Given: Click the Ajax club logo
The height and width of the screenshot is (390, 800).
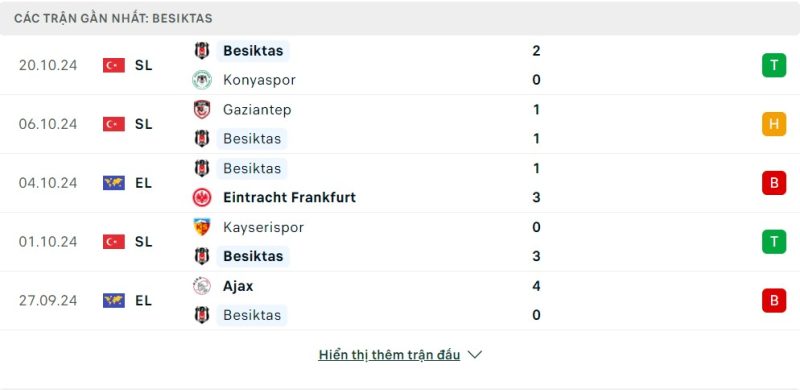Looking at the screenshot, I should point(202,286).
